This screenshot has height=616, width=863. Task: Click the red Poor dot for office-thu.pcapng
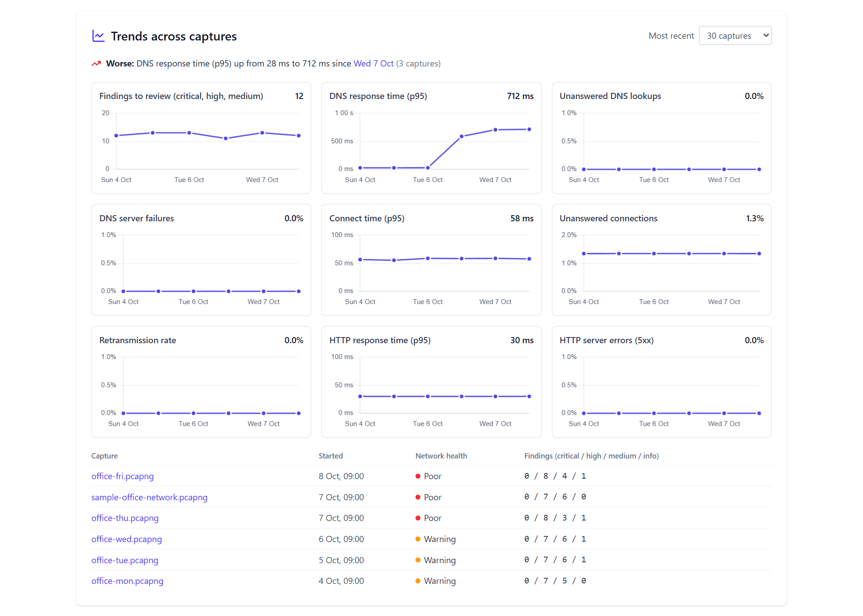(x=418, y=518)
